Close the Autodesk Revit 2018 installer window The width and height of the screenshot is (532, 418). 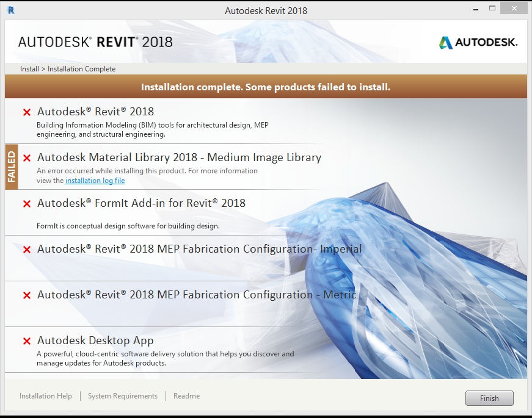tap(514, 9)
